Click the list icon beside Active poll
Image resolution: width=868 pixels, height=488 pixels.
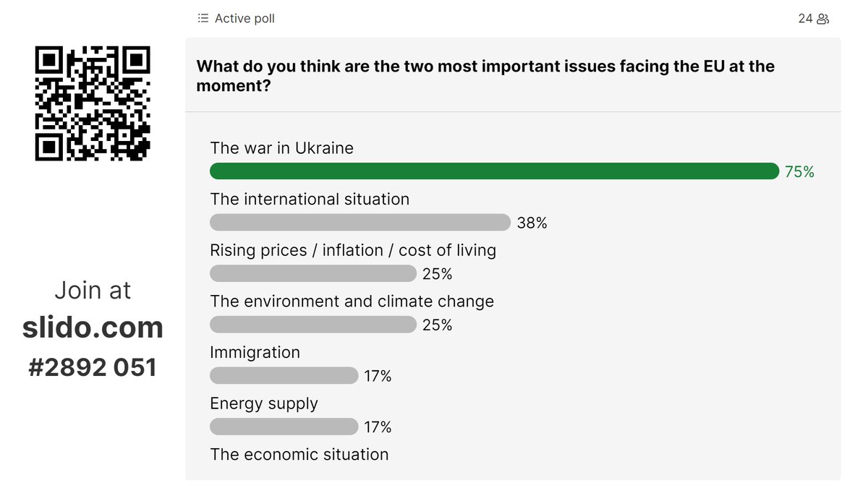point(203,18)
